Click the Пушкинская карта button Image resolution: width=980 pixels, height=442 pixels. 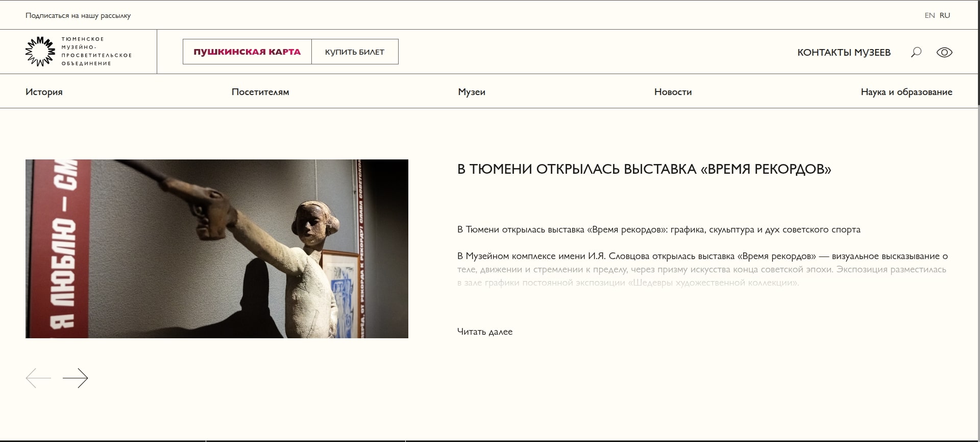247,52
